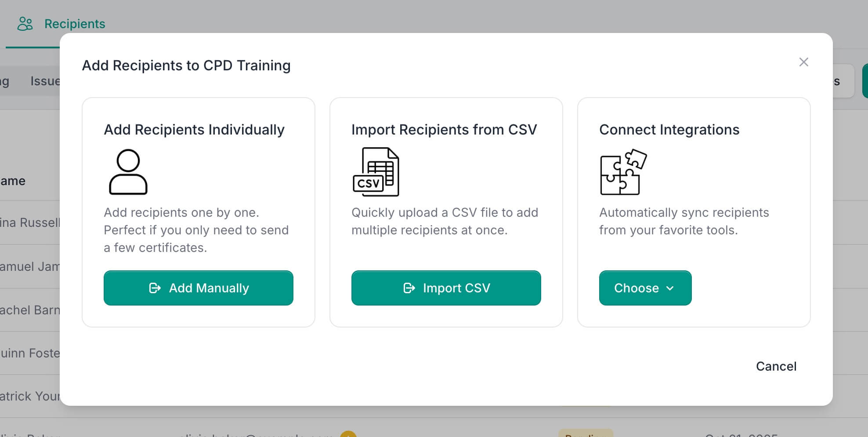
Task: Open the Choose integrations dropdown label
Action: pyautogui.click(x=636, y=288)
